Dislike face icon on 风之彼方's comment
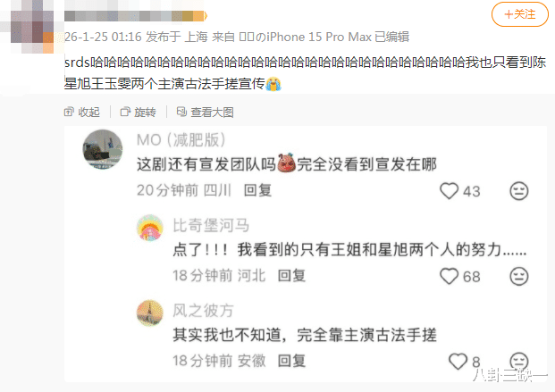The height and width of the screenshot is (392, 555). pyautogui.click(x=519, y=361)
